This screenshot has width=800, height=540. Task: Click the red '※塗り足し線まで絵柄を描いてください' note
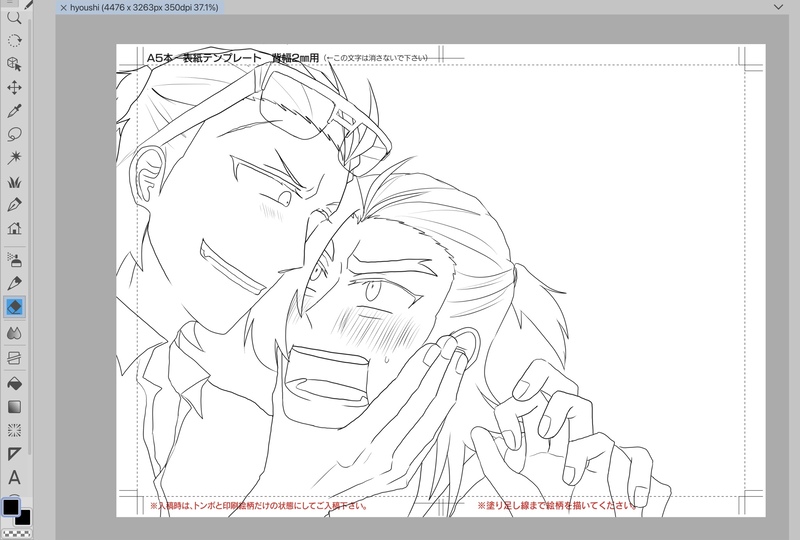coord(557,506)
